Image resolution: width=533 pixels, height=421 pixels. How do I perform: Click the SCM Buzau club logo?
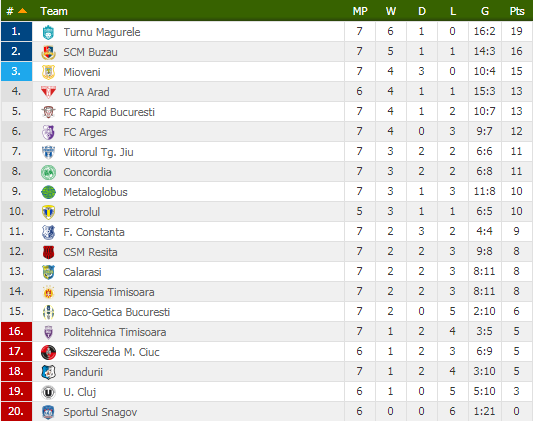(48, 52)
